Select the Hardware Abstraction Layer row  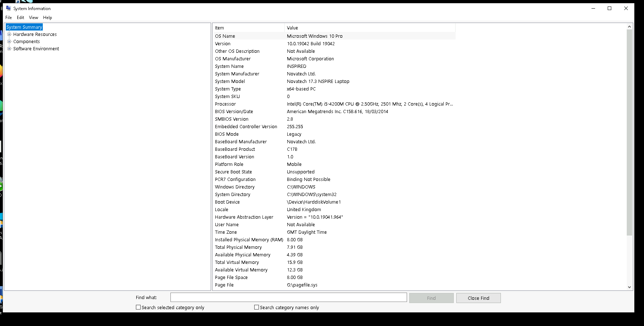coord(334,217)
